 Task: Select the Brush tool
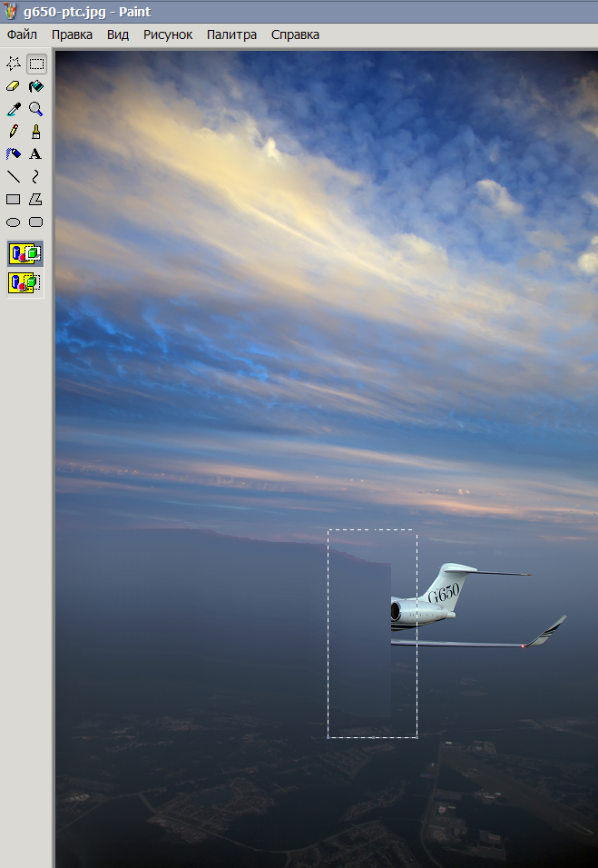(36, 132)
